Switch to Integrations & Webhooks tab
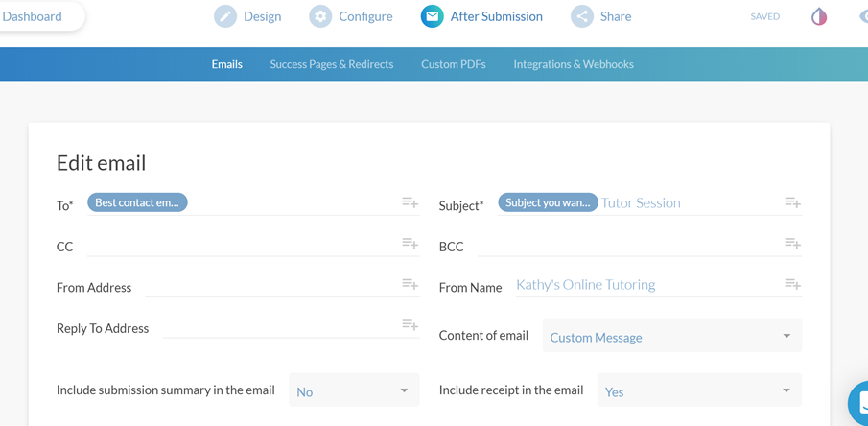The width and height of the screenshot is (868, 426). (x=574, y=64)
